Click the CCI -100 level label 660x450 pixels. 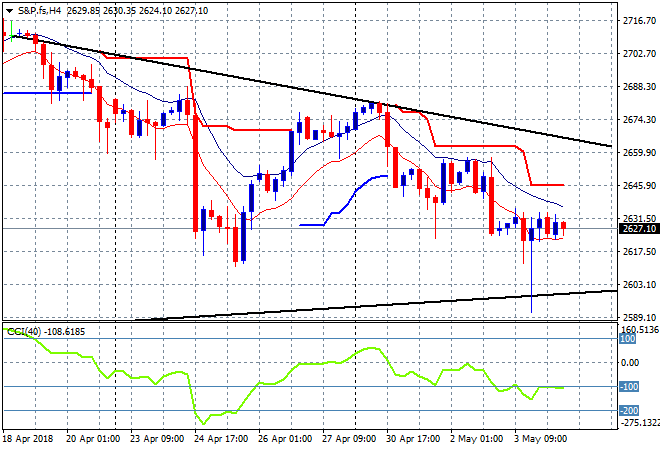(x=629, y=386)
